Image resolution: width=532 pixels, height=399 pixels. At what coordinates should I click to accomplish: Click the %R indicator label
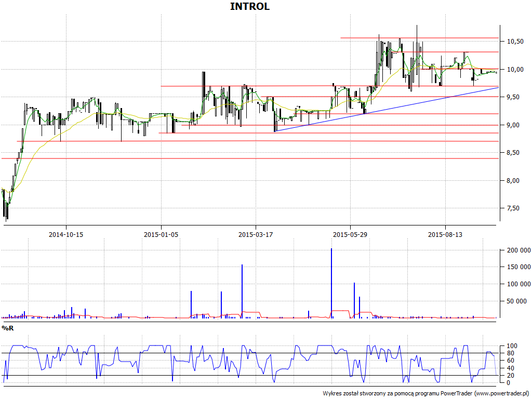pyautogui.click(x=7, y=328)
